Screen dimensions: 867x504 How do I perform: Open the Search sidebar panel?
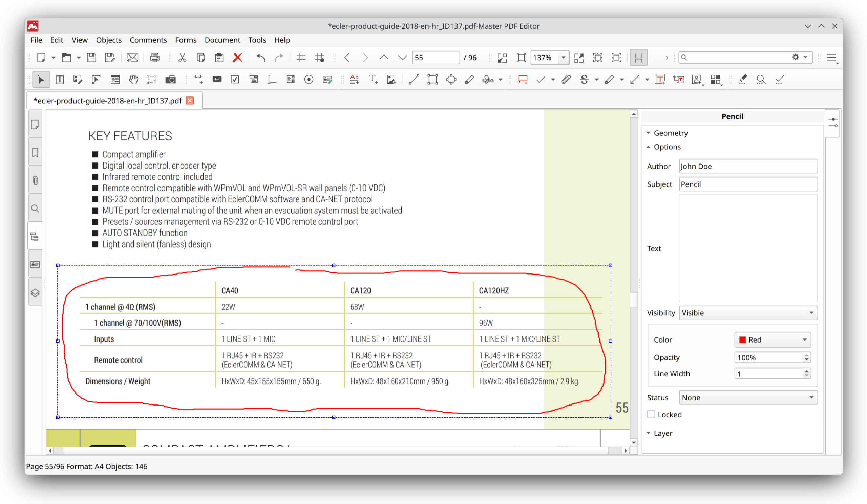(35, 209)
